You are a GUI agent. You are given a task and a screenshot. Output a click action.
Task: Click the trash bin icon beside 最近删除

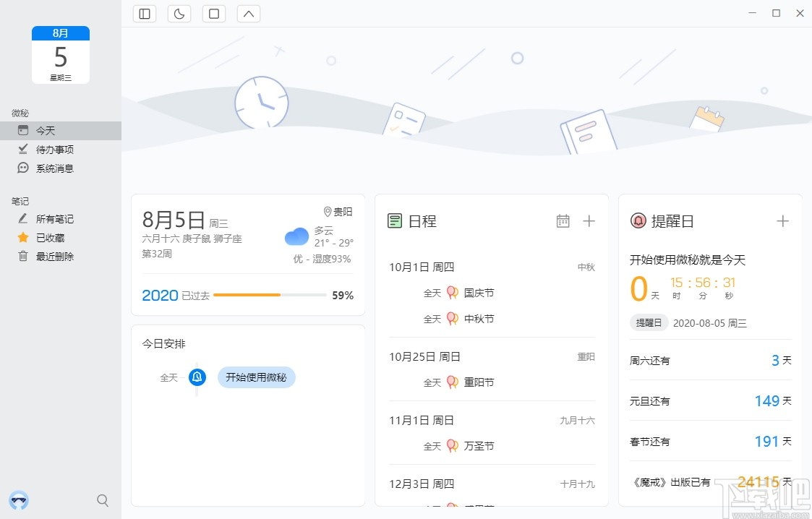point(23,256)
